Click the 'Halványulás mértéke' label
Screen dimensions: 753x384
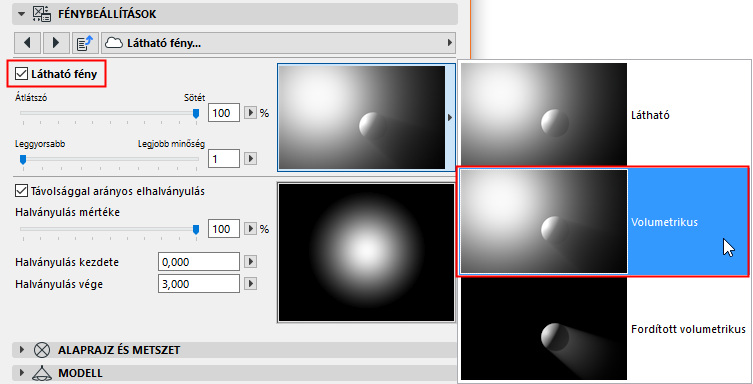(x=67, y=213)
